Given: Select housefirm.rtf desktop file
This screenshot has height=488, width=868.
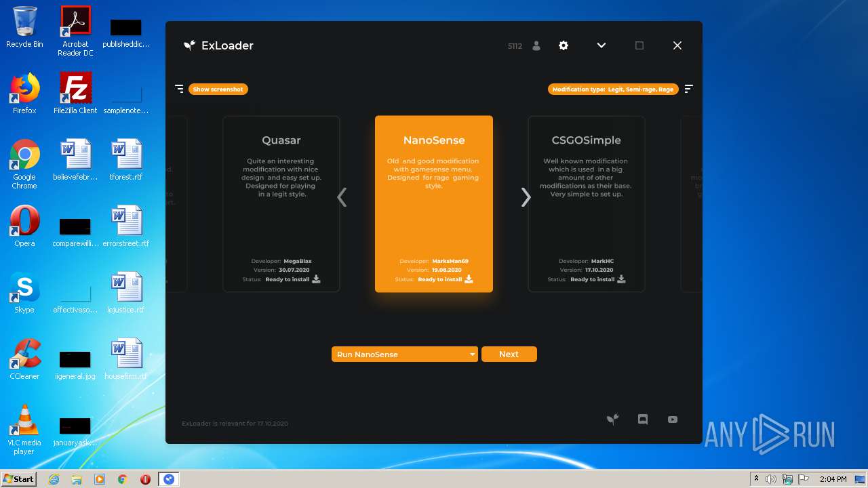Looking at the screenshot, I should pos(126,359).
